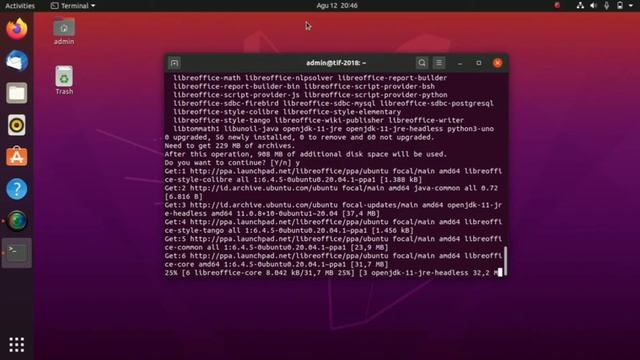Open the terminal hamburger menu
The height and width of the screenshot is (360, 640).
(439, 63)
